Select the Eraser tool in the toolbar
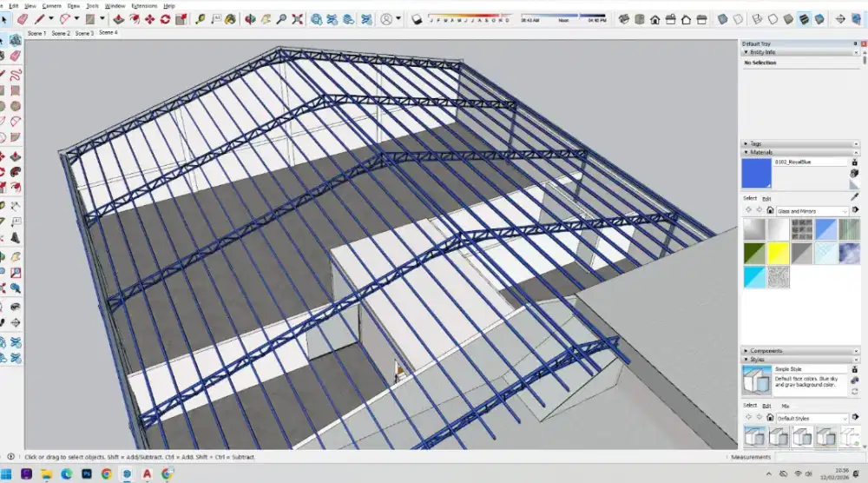This screenshot has height=483, width=868. tap(23, 18)
